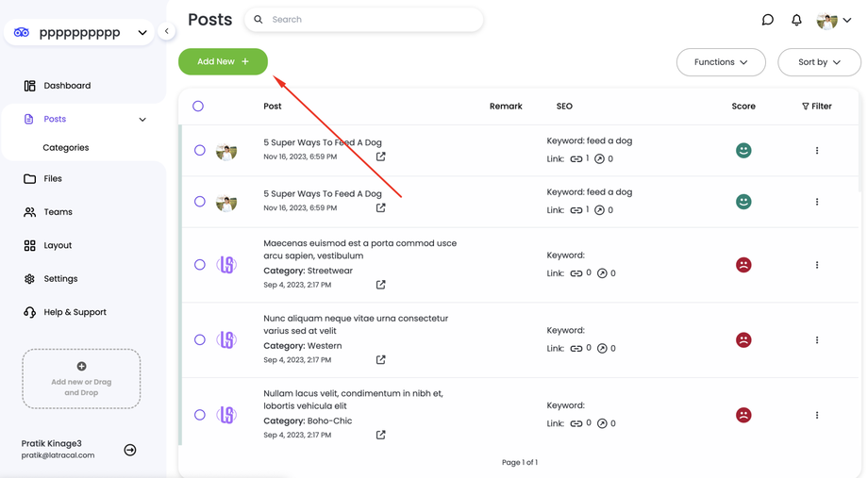Go to Dashboard in the sidebar
868x478 pixels.
pos(67,86)
